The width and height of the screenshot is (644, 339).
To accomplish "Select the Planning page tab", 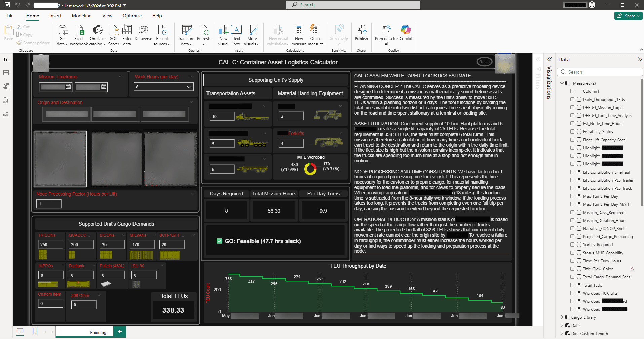I will pos(99,332).
